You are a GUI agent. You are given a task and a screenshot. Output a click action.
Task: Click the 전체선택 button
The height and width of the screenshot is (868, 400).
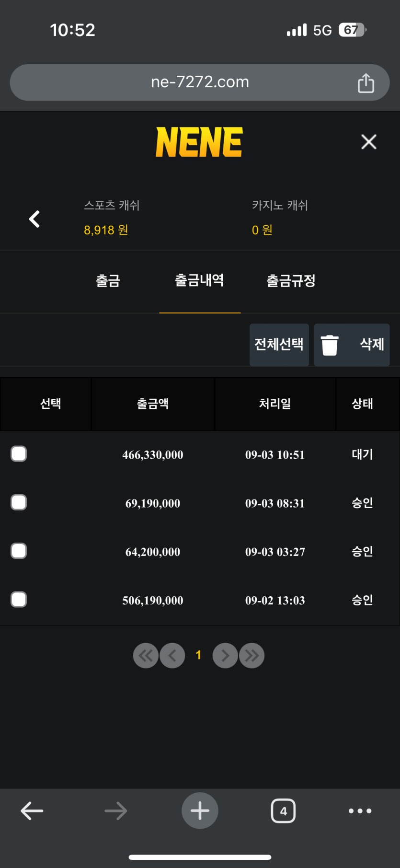click(279, 345)
